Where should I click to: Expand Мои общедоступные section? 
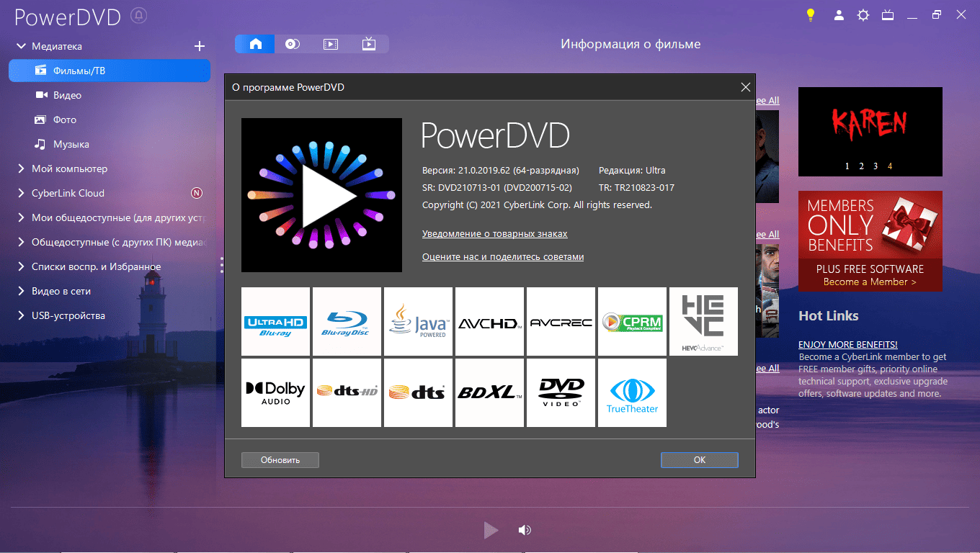[21, 217]
